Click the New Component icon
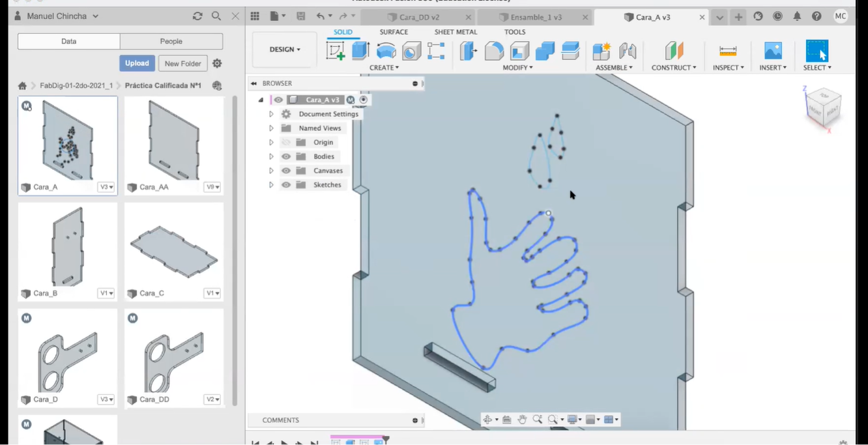Image resolution: width=868 pixels, height=445 pixels. coord(601,51)
